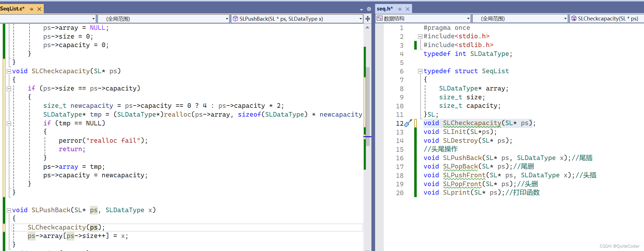The image size is (644, 251).
Task: Collapse the #include block in seq.h
Action: (420, 36)
